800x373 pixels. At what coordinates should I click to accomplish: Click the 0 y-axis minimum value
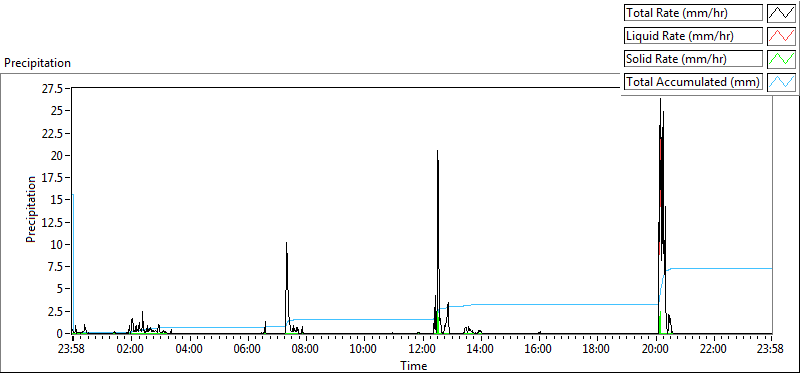pyautogui.click(x=60, y=333)
